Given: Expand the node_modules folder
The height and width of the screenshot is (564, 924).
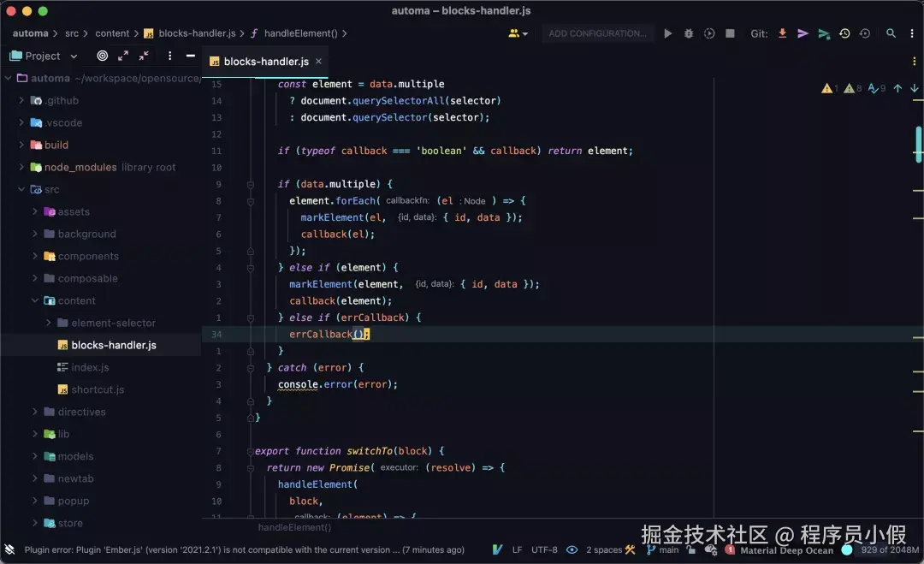Looking at the screenshot, I should [21, 168].
